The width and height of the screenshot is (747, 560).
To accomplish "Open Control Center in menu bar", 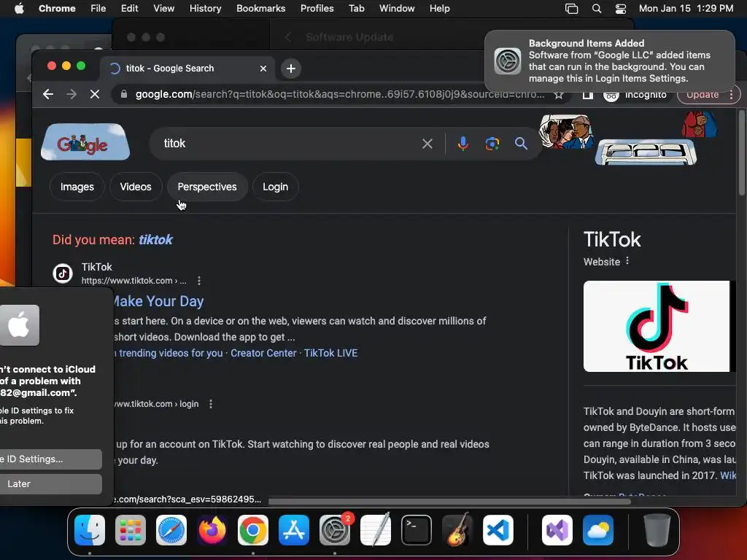I will pos(621,9).
